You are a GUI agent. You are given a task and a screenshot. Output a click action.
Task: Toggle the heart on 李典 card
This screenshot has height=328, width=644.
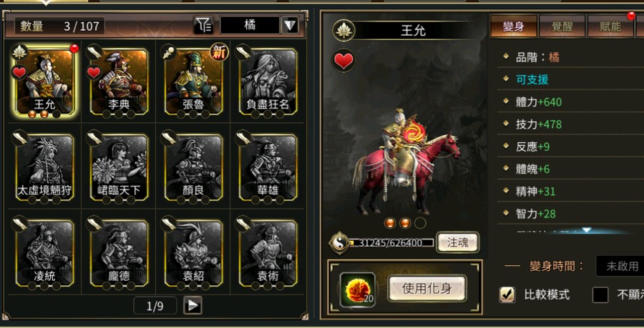point(94,73)
